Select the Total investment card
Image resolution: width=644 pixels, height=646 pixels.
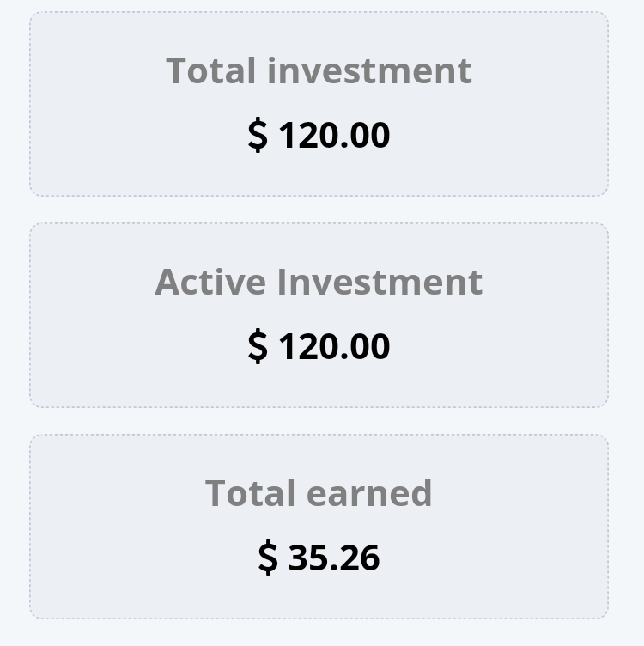click(x=319, y=104)
